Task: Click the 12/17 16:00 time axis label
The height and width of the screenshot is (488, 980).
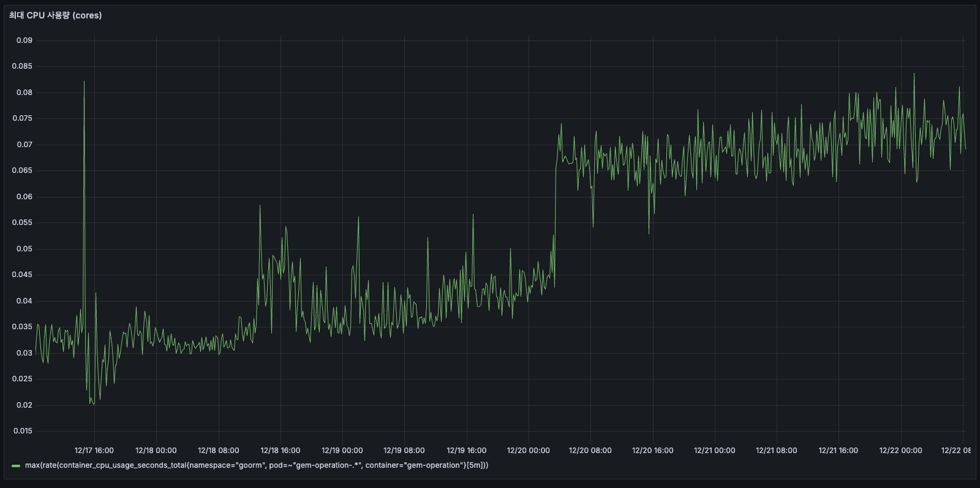Action: tap(94, 451)
